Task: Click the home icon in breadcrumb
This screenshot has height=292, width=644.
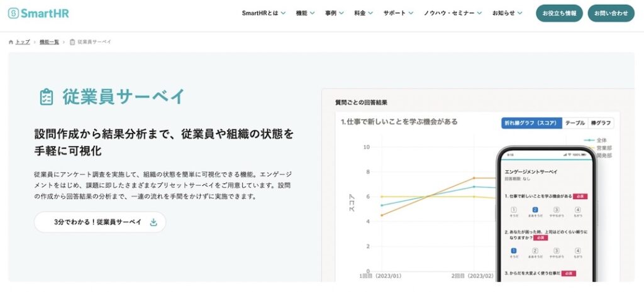Action: pos(11,42)
